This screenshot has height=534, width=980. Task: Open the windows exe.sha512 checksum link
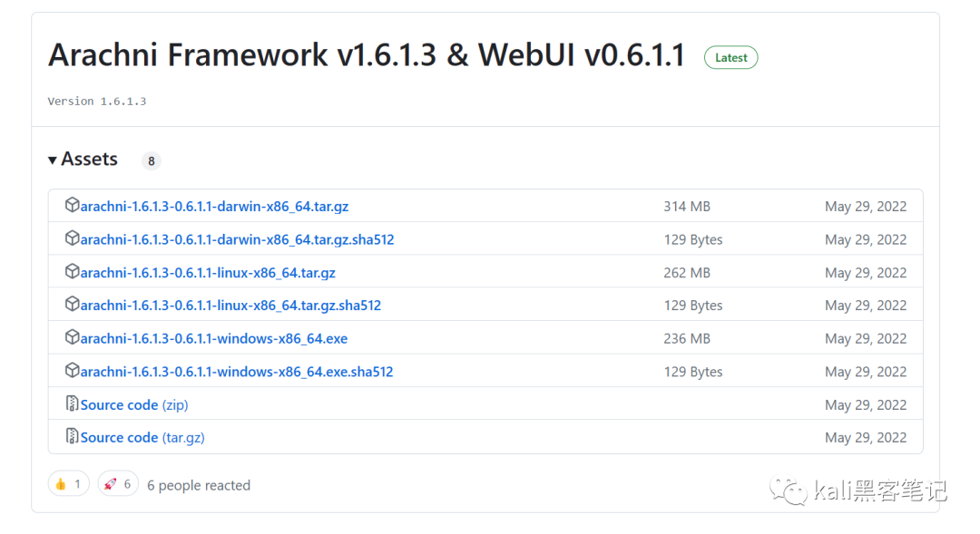[x=237, y=372]
